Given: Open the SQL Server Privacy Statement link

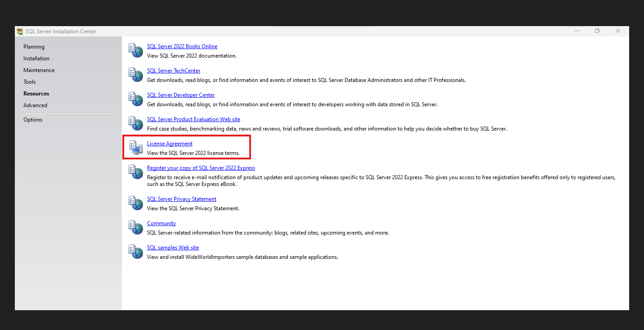Looking at the screenshot, I should [182, 199].
